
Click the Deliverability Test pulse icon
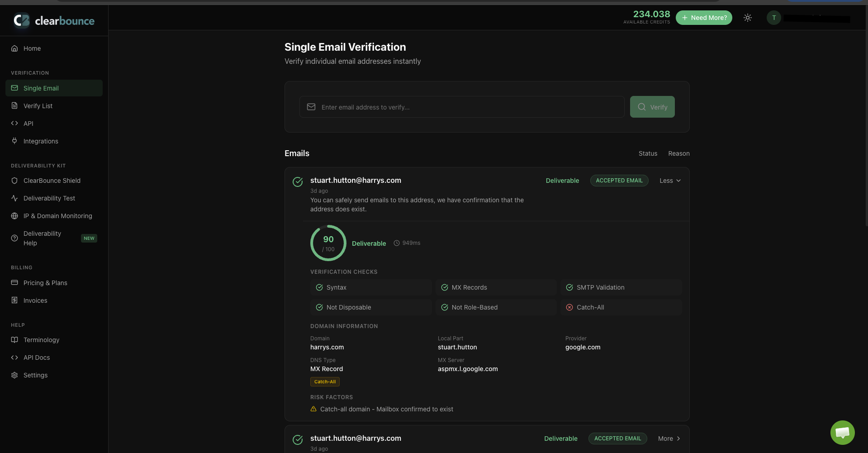[x=14, y=198]
